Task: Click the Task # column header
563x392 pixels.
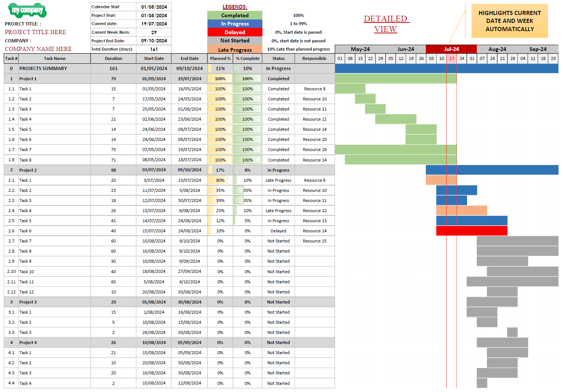Action: (11, 58)
